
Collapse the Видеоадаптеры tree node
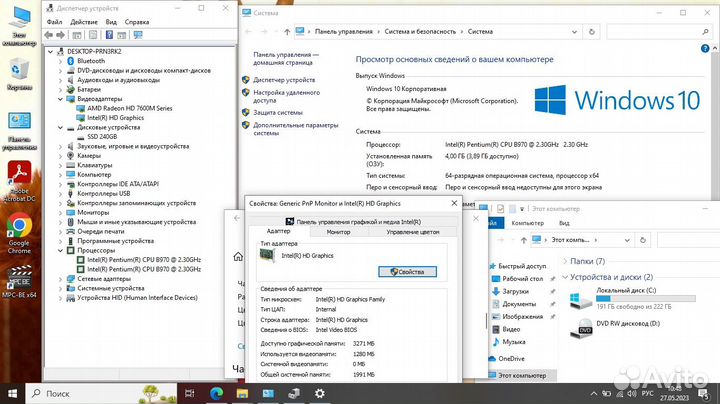coord(61,99)
